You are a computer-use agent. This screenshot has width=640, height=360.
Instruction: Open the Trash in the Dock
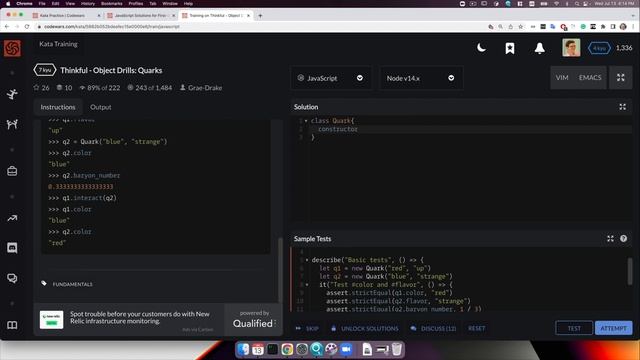click(x=397, y=349)
